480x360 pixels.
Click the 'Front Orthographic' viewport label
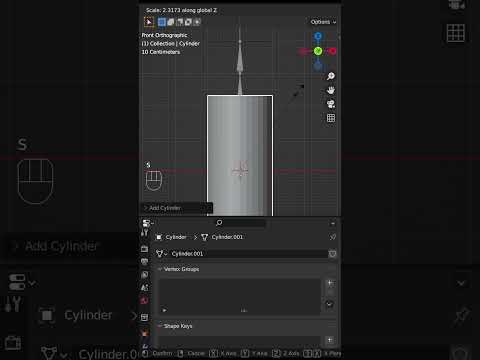click(164, 35)
